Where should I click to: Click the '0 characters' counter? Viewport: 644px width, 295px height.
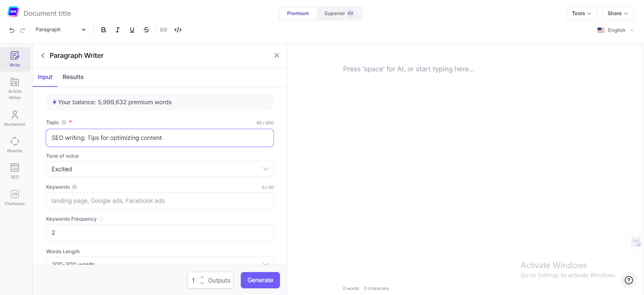point(377,289)
